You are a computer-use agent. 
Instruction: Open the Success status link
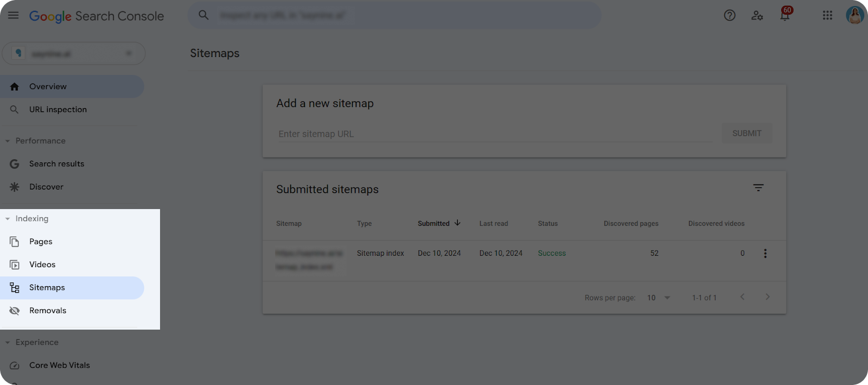(x=551, y=253)
